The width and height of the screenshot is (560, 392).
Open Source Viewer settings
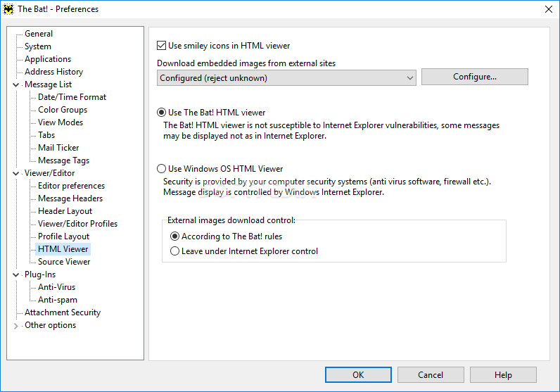click(64, 262)
